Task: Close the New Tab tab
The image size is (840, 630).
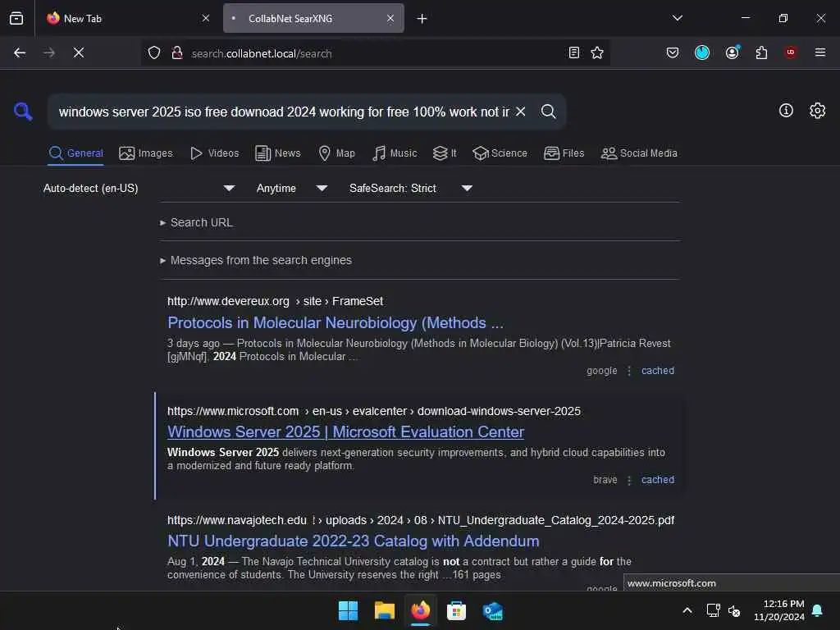Action: 206,18
